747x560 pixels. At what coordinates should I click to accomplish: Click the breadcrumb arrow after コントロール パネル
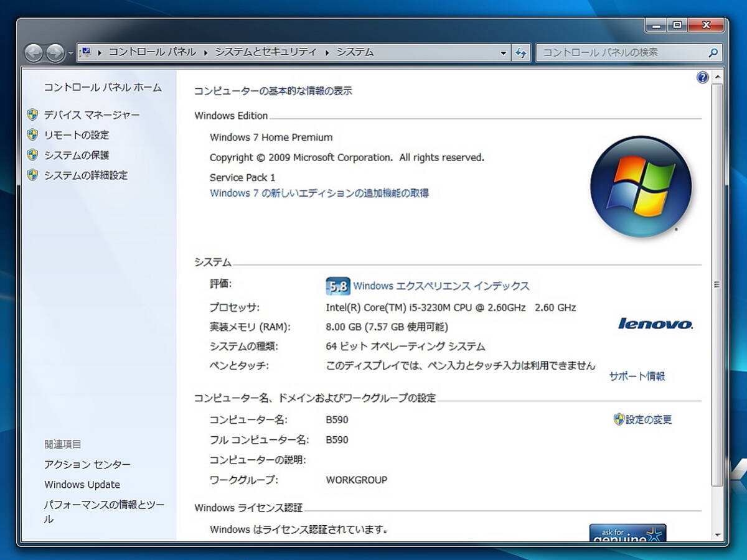[x=206, y=53]
